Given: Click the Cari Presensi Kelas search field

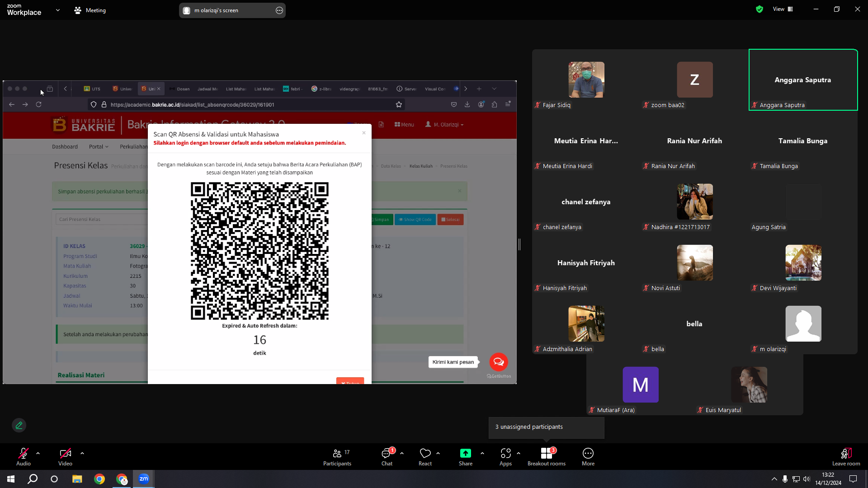Looking at the screenshot, I should (x=102, y=220).
